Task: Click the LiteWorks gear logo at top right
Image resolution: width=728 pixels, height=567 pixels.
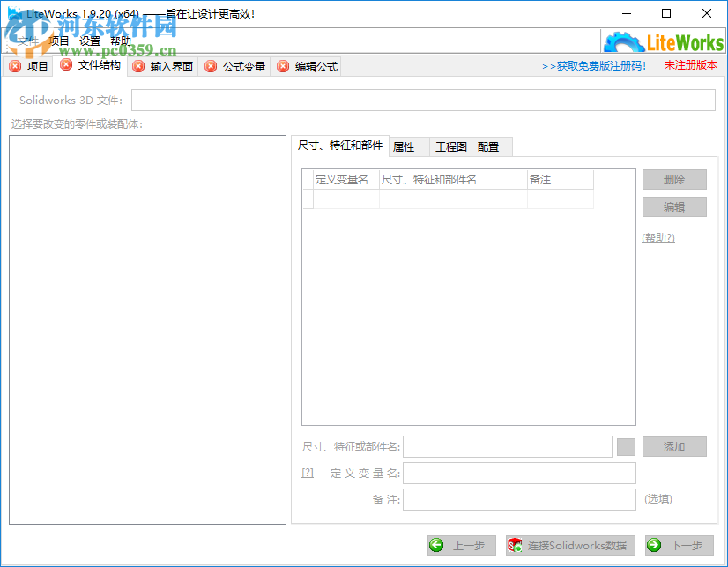Action: [x=624, y=41]
